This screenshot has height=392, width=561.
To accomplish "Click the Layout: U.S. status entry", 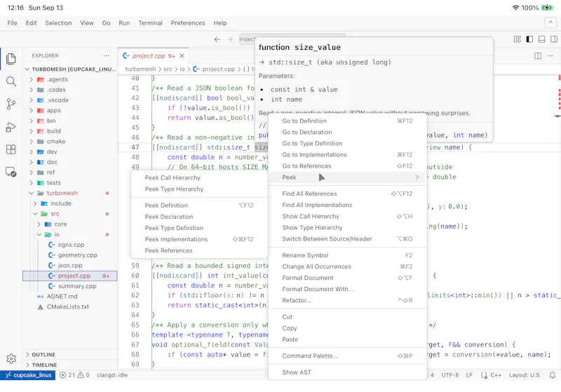I will click(525, 375).
